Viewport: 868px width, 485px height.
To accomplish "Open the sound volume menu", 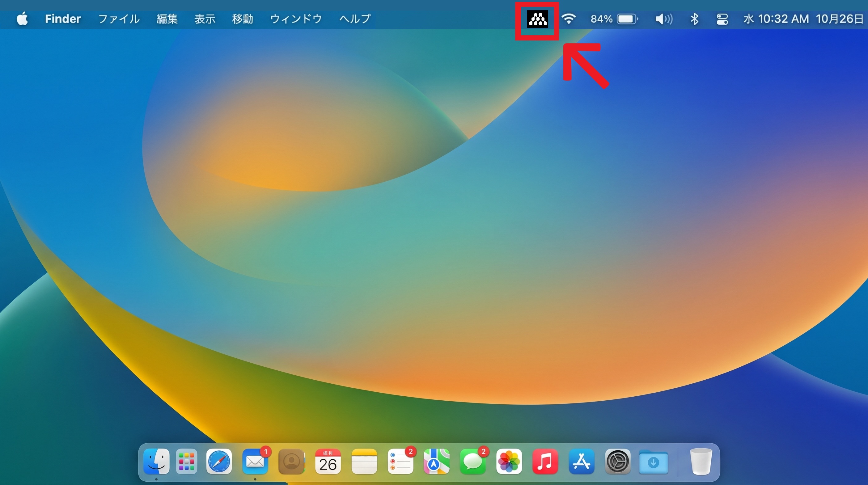I will pos(664,19).
